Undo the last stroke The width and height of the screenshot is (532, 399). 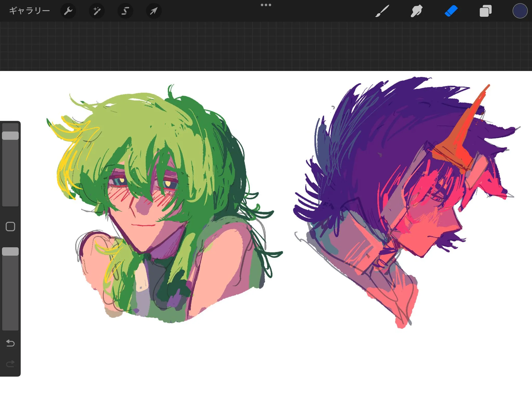pyautogui.click(x=10, y=343)
